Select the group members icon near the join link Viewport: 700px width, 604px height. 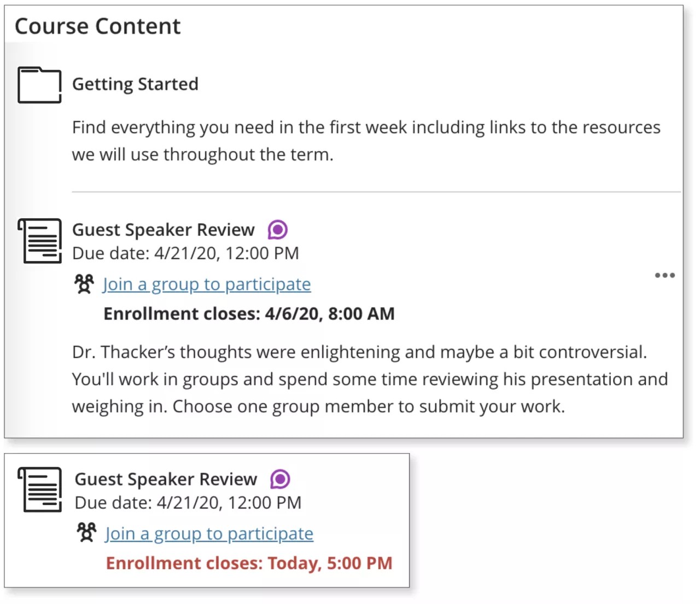84,284
